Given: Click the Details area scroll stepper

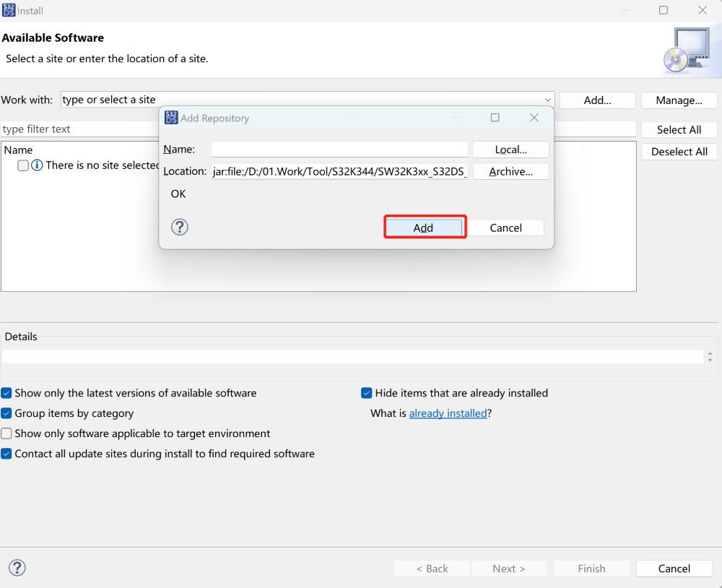Looking at the screenshot, I should coord(710,356).
